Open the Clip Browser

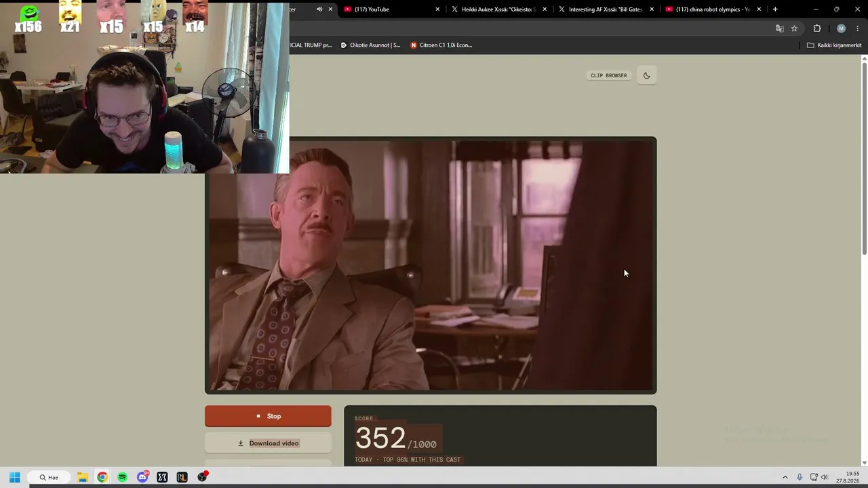(x=608, y=75)
